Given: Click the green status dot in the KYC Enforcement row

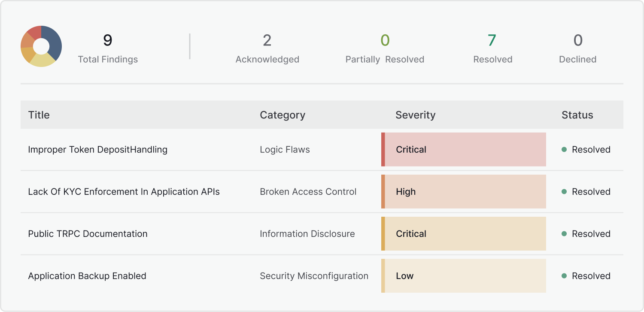Looking at the screenshot, I should pos(564,192).
